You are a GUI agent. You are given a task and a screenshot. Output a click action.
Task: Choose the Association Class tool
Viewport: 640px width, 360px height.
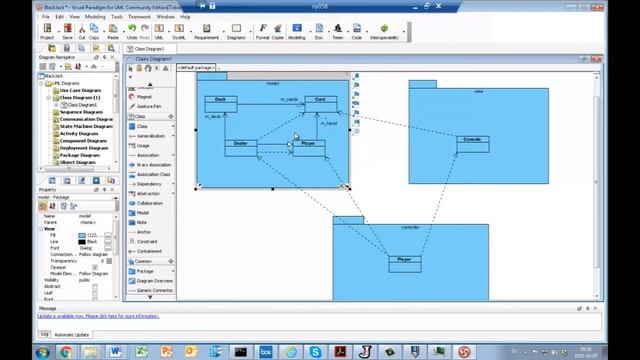[149, 174]
